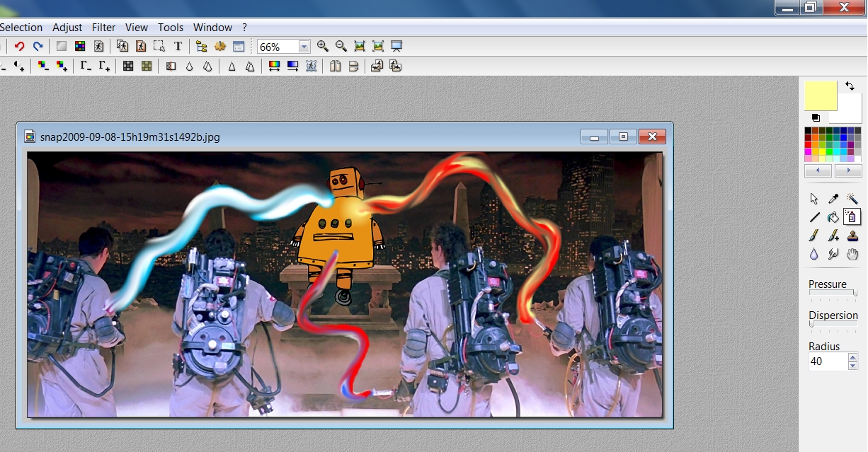868x452 pixels.
Task: Open the Automate batch icon
Action: tap(220, 46)
